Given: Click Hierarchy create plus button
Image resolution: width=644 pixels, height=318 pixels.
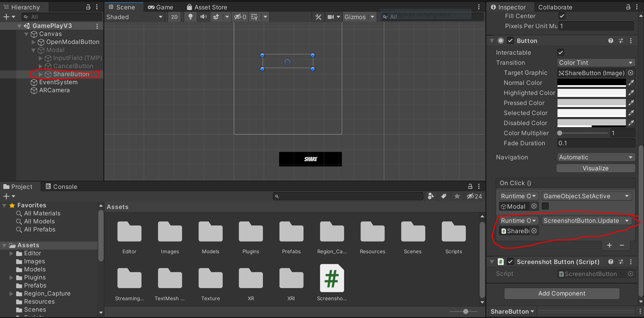Looking at the screenshot, I should click(x=6, y=17).
